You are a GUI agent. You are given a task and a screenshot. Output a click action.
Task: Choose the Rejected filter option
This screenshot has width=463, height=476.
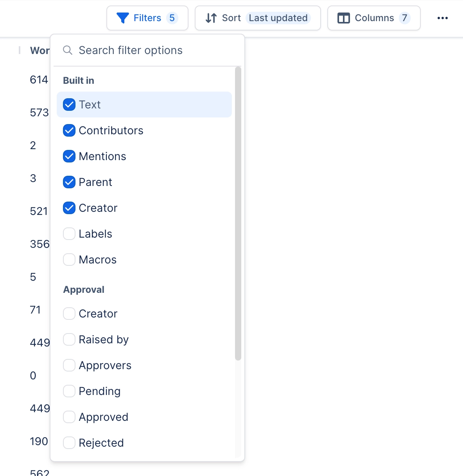tap(69, 443)
